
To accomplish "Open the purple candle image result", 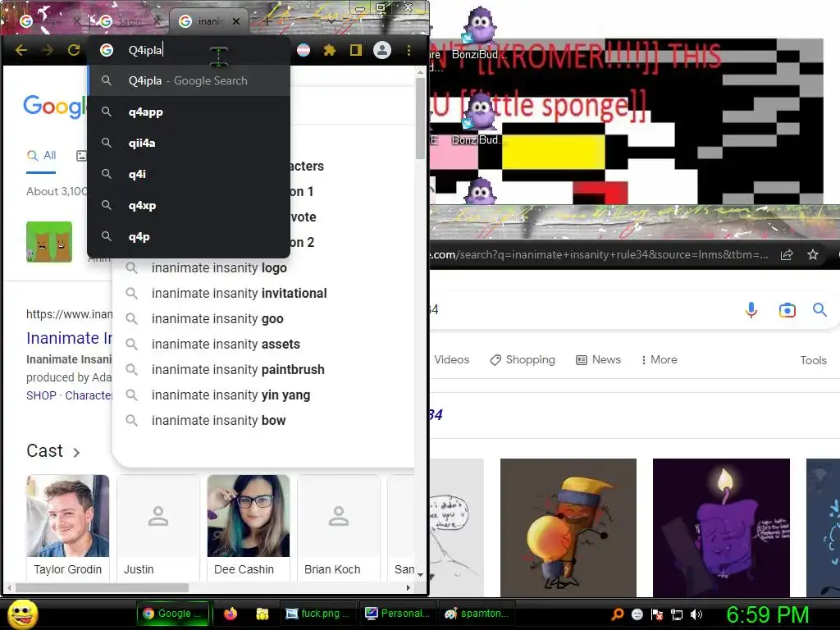I will (721, 527).
